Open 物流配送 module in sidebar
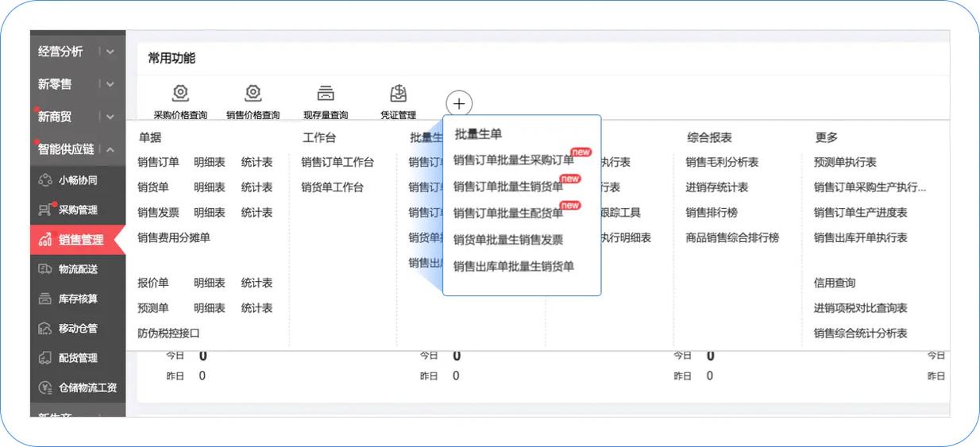Viewport: 980px width, 447px height. click(x=78, y=269)
